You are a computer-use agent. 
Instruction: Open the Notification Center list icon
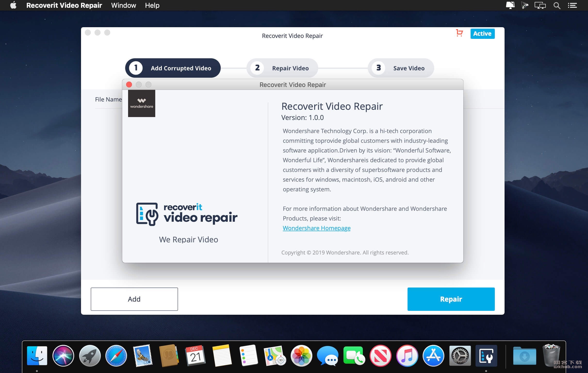coord(572,5)
